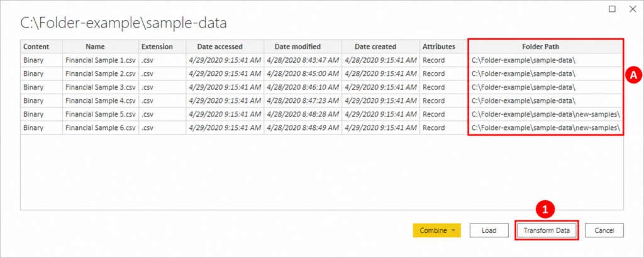This screenshot has width=644, height=258.
Task: Select the Folder Path column header
Action: [546, 46]
